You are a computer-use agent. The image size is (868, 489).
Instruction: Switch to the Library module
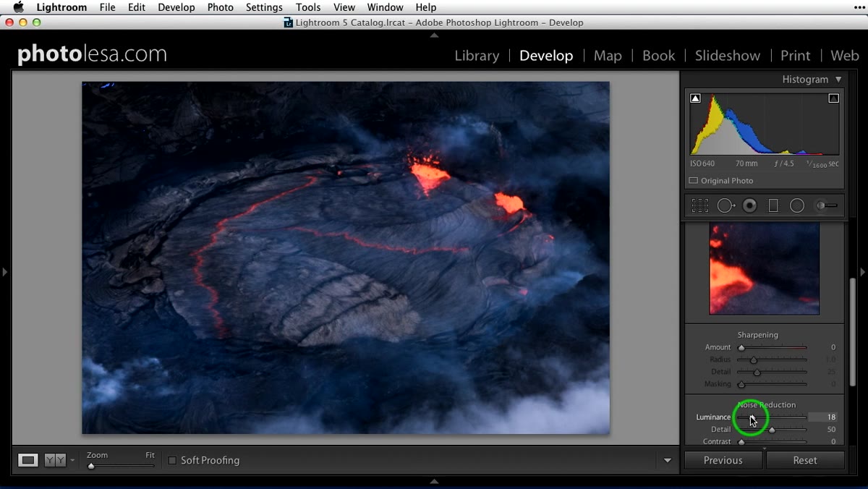tap(477, 56)
